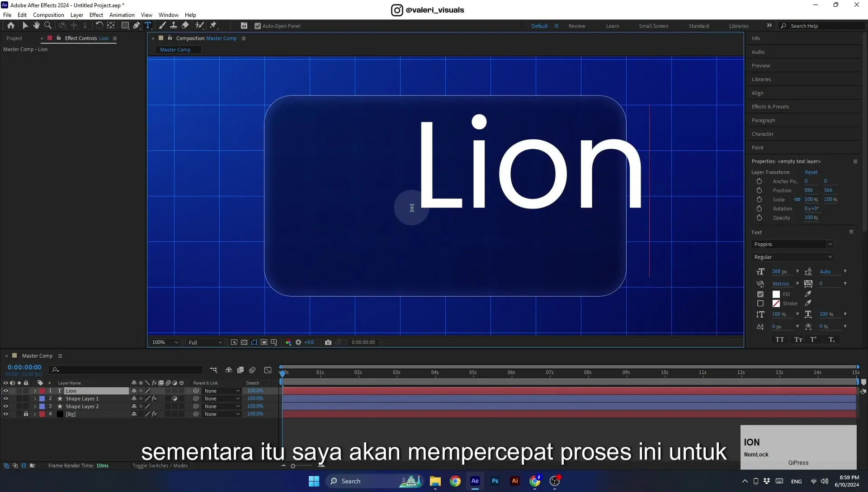Switch to the Project panel tab
This screenshot has width=868, height=492.
coord(14,38)
